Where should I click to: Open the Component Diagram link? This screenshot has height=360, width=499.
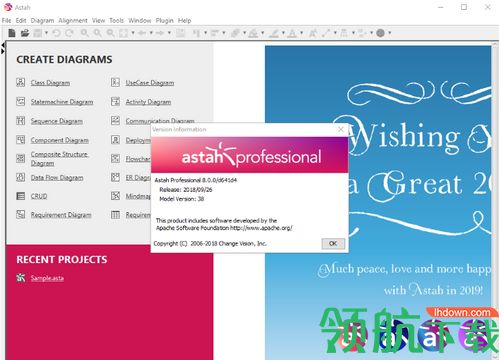[x=60, y=140]
